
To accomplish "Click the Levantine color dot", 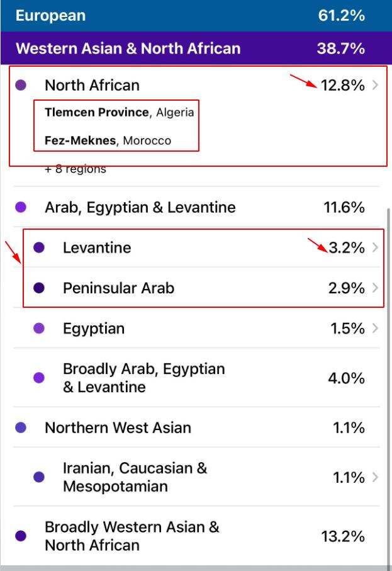I will 39,247.
